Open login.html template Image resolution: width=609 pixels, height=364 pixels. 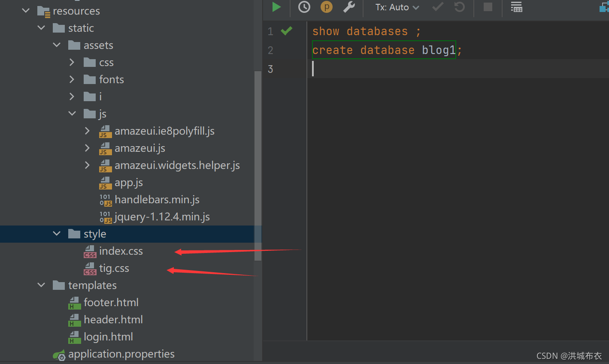pyautogui.click(x=109, y=337)
